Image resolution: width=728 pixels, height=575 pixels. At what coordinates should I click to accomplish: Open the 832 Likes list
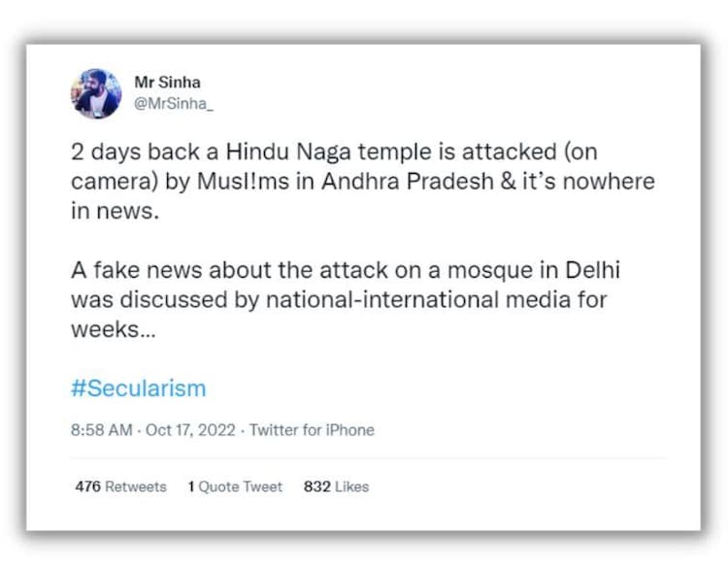pyautogui.click(x=336, y=487)
